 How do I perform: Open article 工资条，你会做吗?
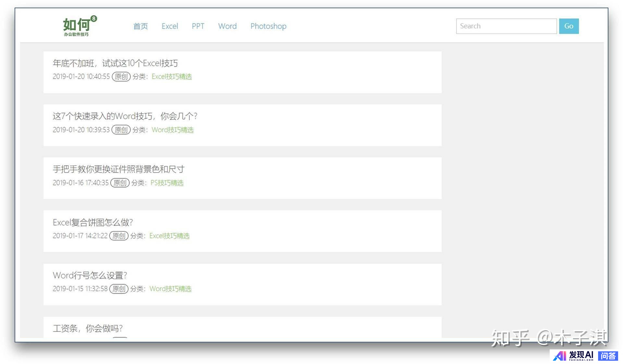88,328
